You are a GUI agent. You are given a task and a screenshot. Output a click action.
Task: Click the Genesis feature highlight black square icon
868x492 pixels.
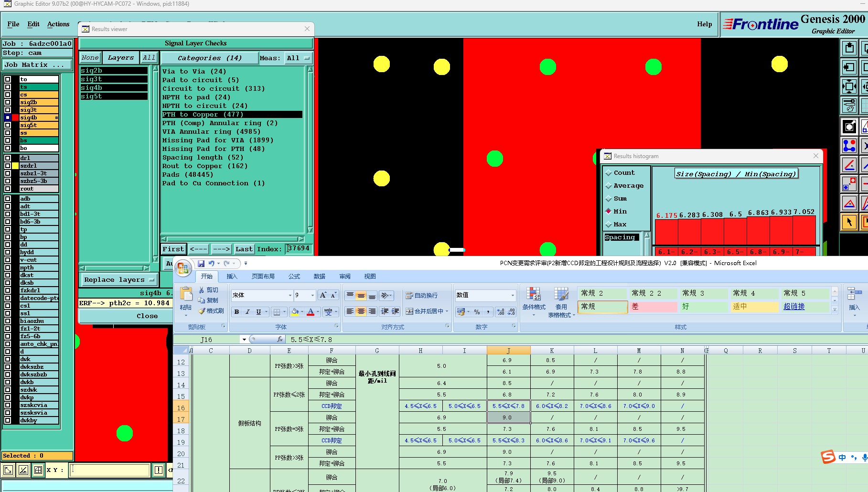[849, 127]
